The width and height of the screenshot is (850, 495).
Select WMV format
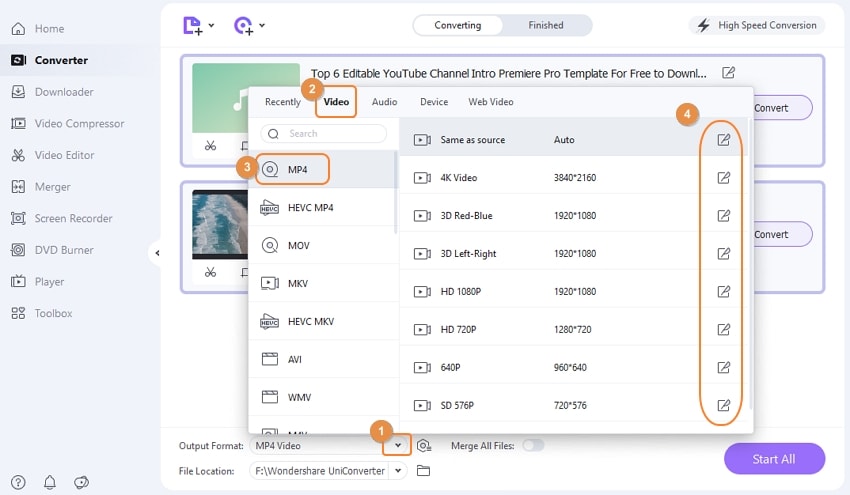324,397
